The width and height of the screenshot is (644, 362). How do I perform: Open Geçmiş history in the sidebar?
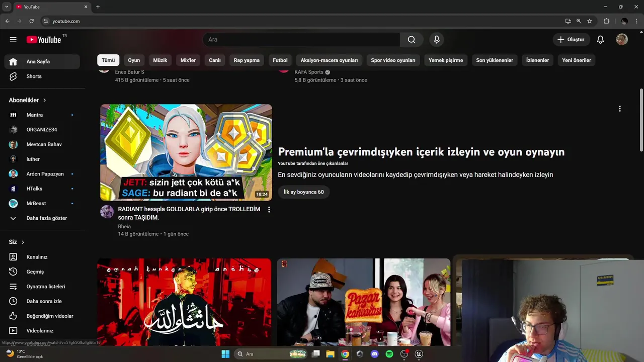pos(42,271)
